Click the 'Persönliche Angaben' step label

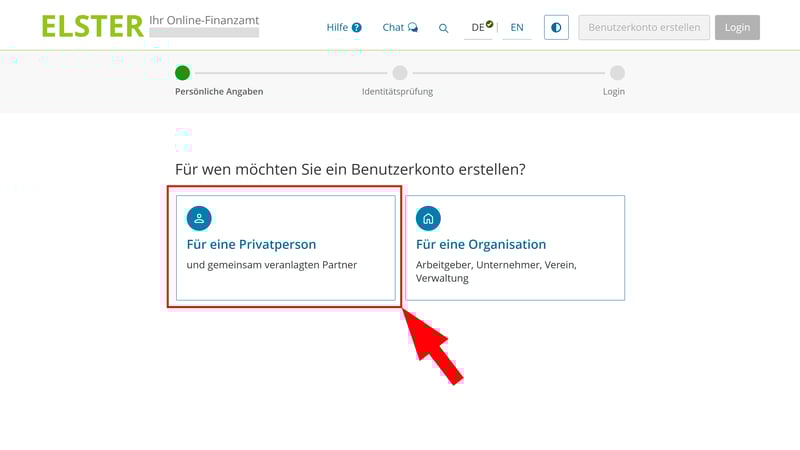tap(219, 92)
